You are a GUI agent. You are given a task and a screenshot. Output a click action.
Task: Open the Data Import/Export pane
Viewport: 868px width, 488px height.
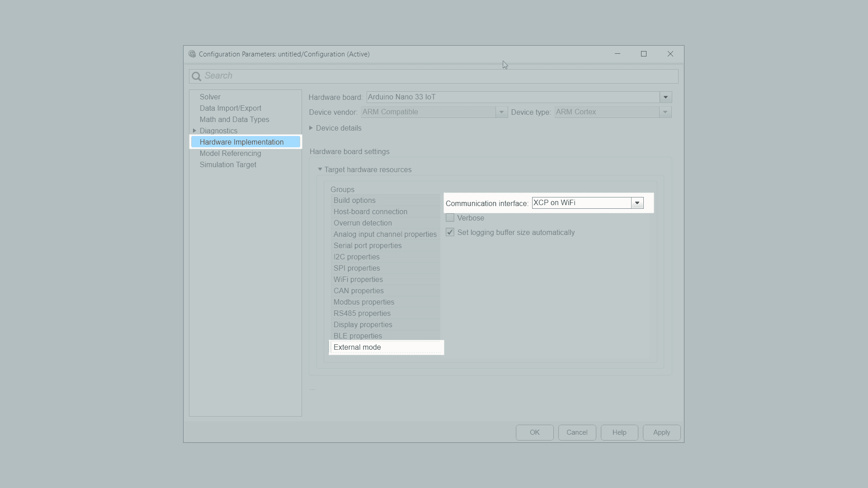click(231, 108)
